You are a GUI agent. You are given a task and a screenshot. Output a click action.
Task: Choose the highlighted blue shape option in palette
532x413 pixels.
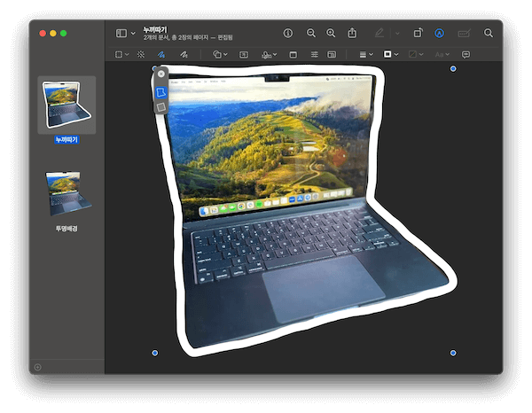click(161, 92)
